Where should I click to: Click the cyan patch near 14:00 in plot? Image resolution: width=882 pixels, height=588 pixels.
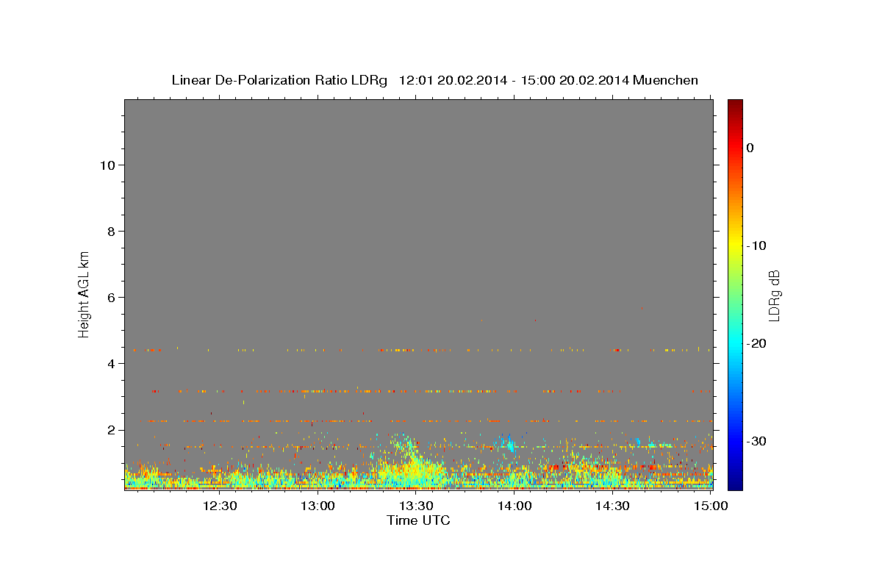[x=508, y=443]
